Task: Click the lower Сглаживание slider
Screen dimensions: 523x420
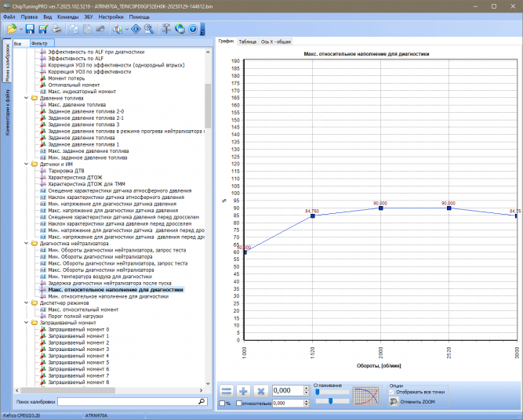Action: 332,401
